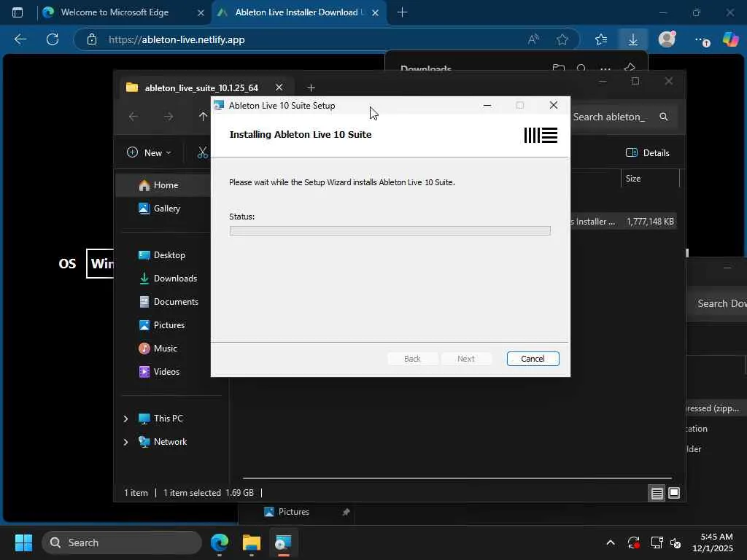Click the Read aloud icon in address bar
This screenshot has height=560, width=747.
533,39
